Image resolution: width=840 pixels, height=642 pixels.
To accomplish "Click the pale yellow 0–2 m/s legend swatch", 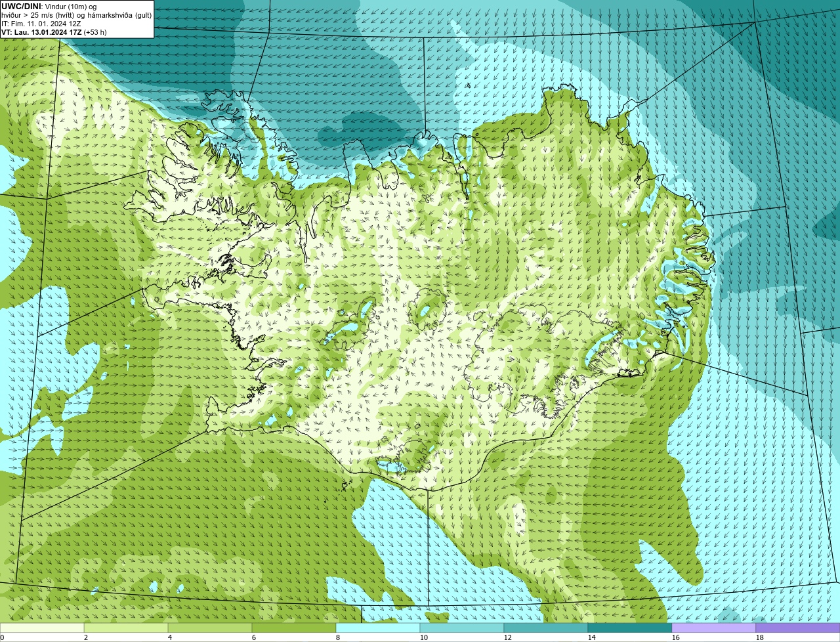I will (42, 628).
